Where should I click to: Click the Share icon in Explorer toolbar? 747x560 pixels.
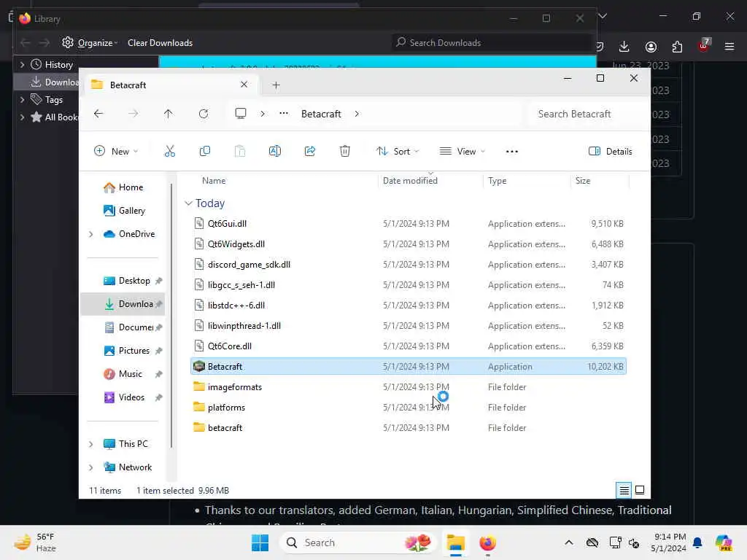309,152
